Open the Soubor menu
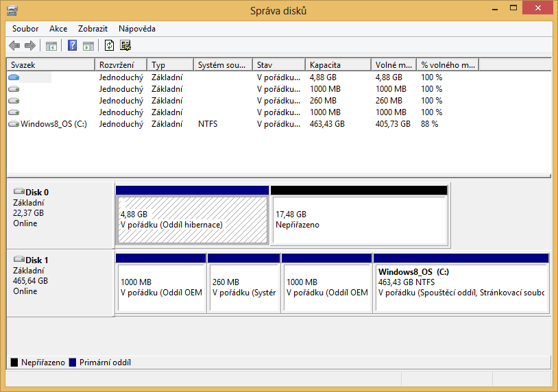Image resolution: width=558 pixels, height=392 pixels. coord(25,29)
